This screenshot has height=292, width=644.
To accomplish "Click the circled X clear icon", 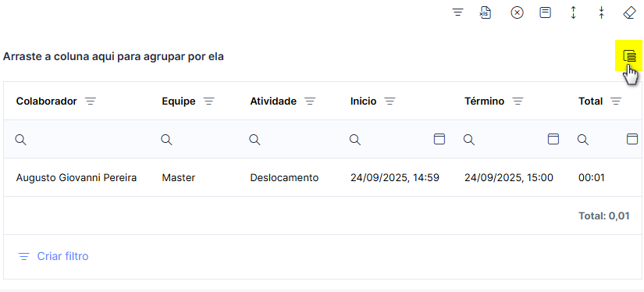I will pyautogui.click(x=517, y=12).
